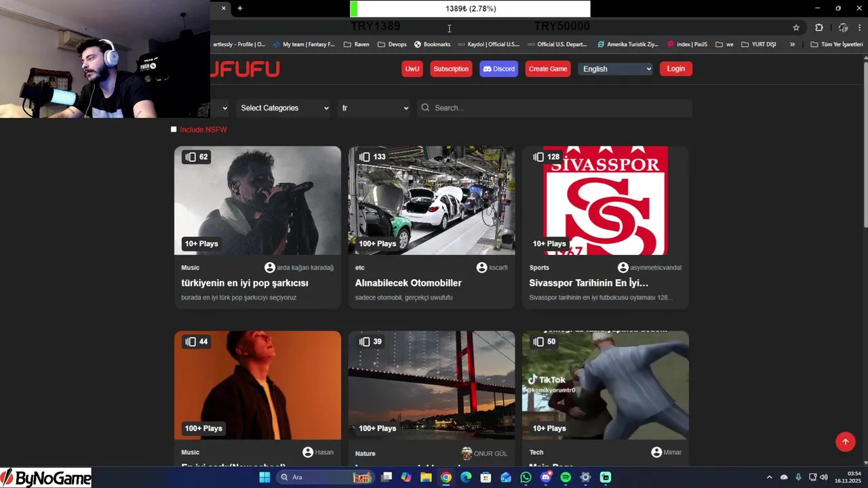Click the 44 items count icon on Hasan's card

click(x=191, y=342)
